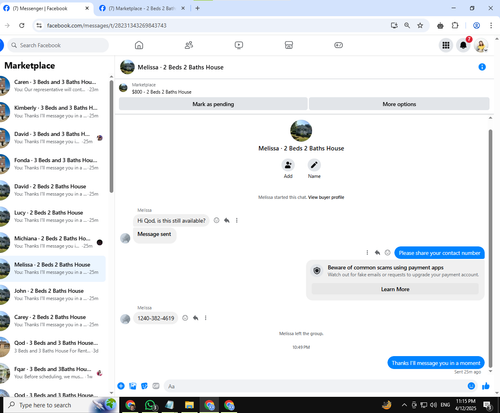Open WhatsApp from the taskbar
Screen dimensions: 500x413
tap(150, 405)
